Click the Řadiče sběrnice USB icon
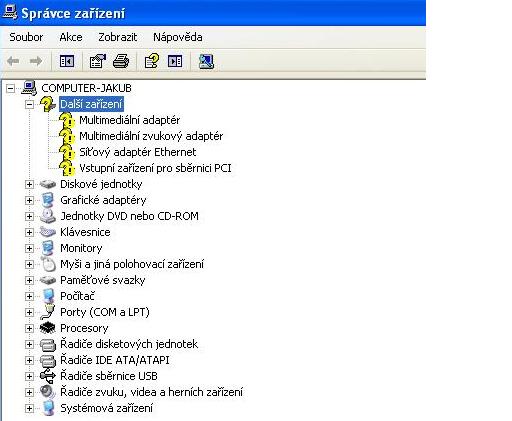 pyautogui.click(x=47, y=376)
